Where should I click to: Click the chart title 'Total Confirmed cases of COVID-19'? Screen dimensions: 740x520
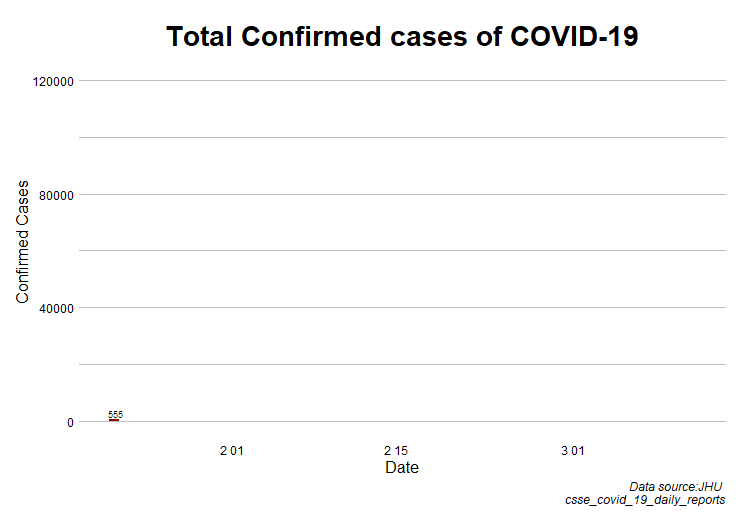tap(402, 37)
